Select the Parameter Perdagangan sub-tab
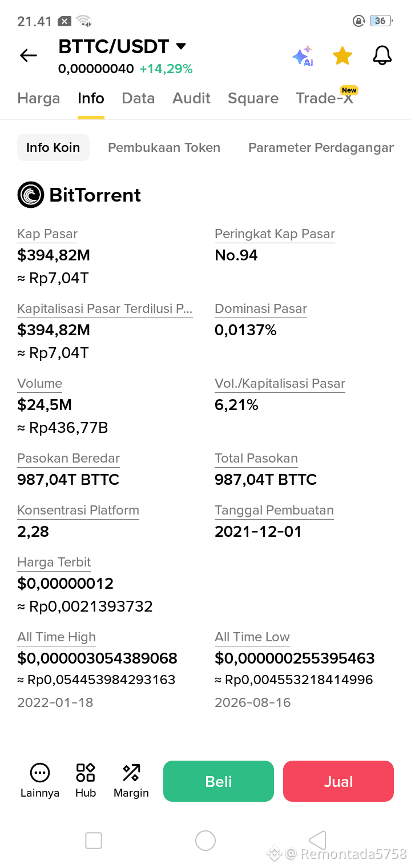The width and height of the screenshot is (411, 868). click(321, 147)
